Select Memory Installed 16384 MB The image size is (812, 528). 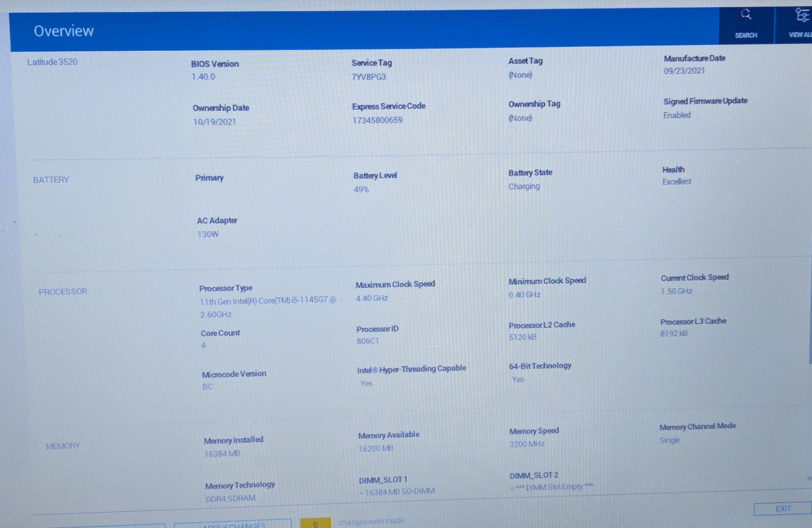point(222,454)
